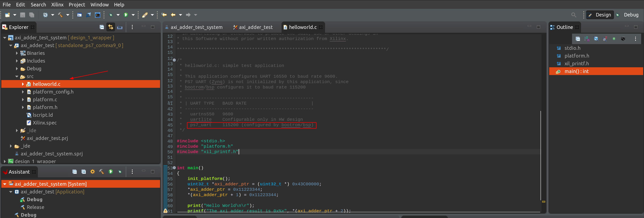Open the search icon near the perspectives
This screenshot has width=644, height=218.
[574, 15]
